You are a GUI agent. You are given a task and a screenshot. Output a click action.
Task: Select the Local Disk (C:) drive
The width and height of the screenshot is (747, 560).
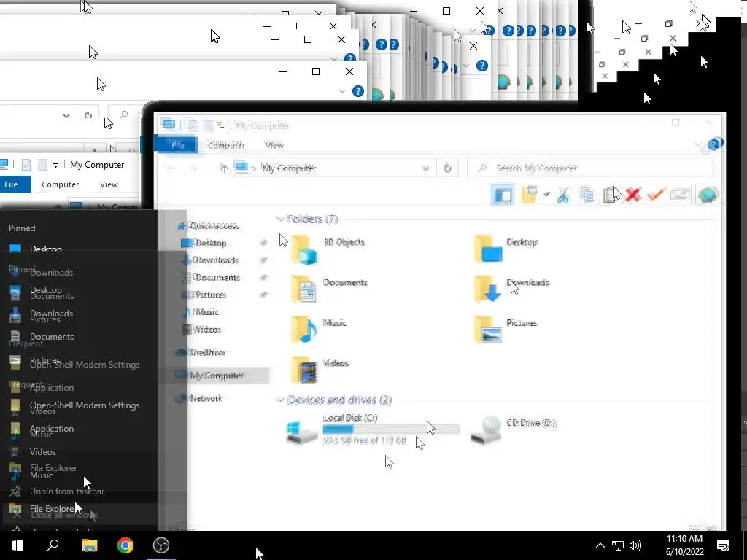coord(372,429)
